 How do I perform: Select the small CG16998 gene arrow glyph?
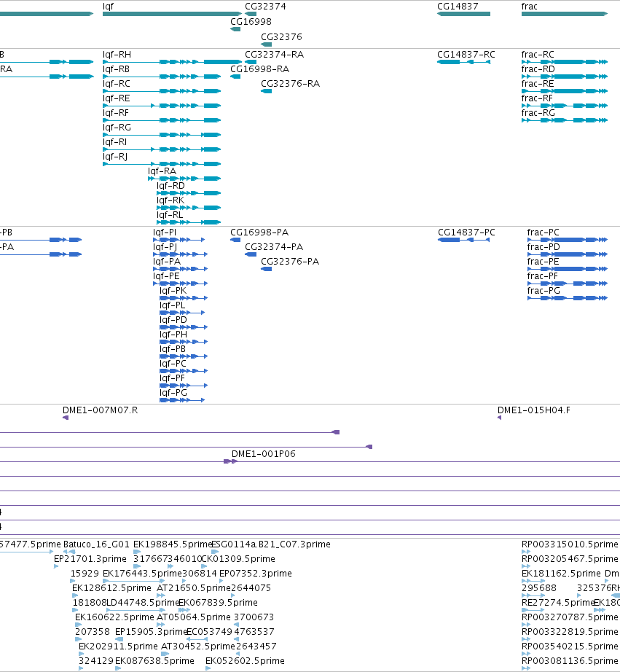point(235,29)
